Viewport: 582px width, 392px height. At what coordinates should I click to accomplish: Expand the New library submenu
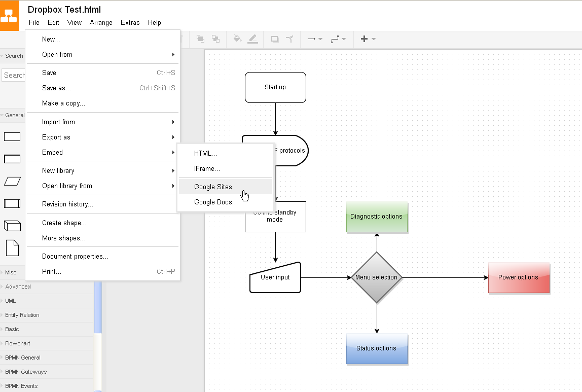pyautogui.click(x=103, y=171)
